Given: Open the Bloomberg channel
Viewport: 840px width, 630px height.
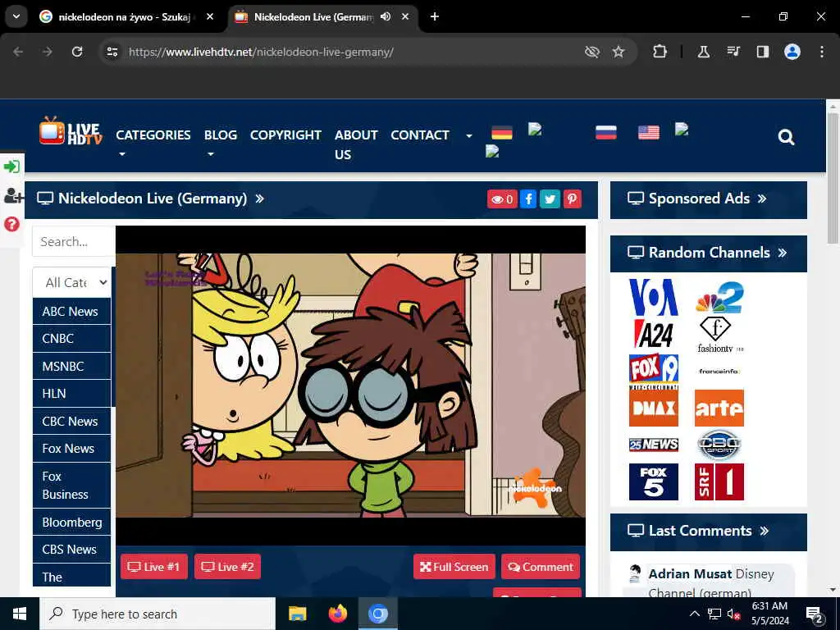Looking at the screenshot, I should (x=72, y=523).
